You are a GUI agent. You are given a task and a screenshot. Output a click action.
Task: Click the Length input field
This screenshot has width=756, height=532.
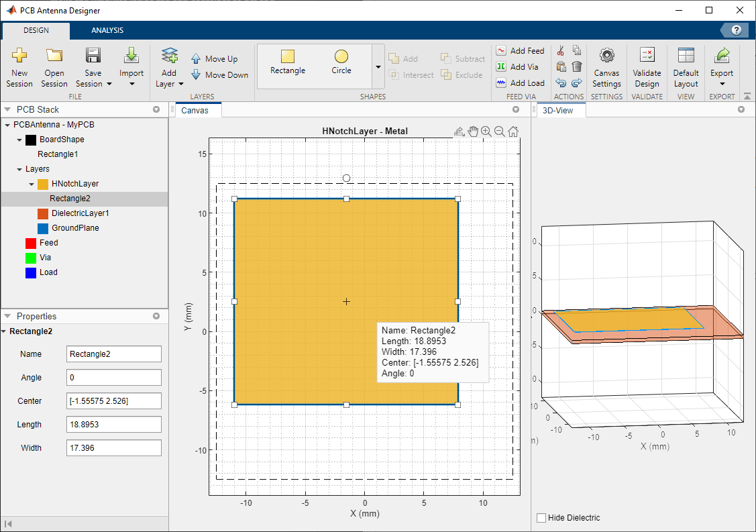114,425
